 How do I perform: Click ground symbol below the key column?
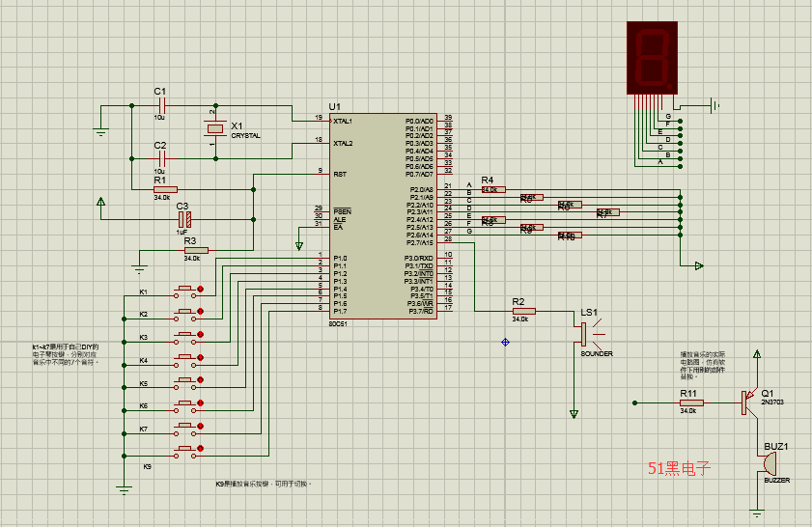click(x=124, y=490)
